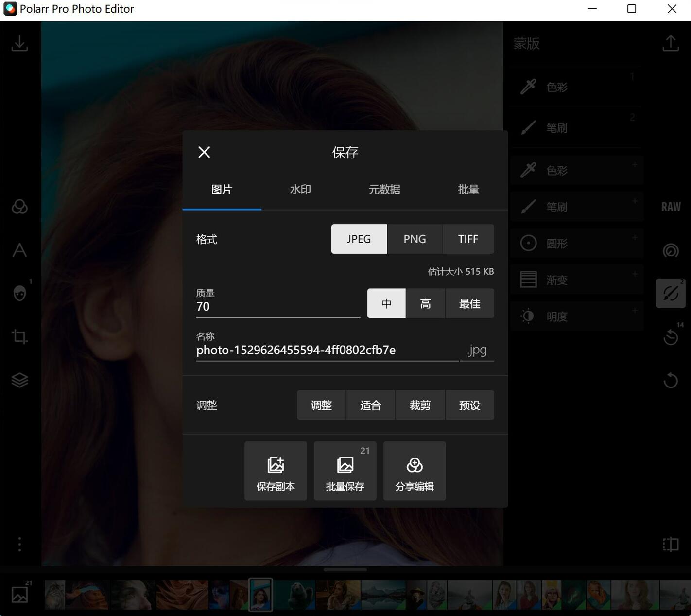Image resolution: width=691 pixels, height=616 pixels.
Task: Click the import icon at top left
Action: (x=19, y=43)
